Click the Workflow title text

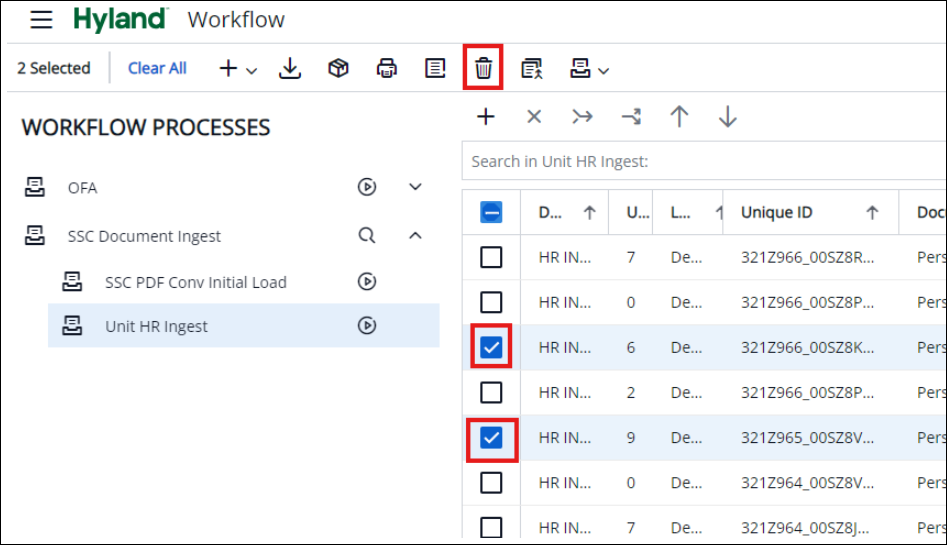pos(236,19)
